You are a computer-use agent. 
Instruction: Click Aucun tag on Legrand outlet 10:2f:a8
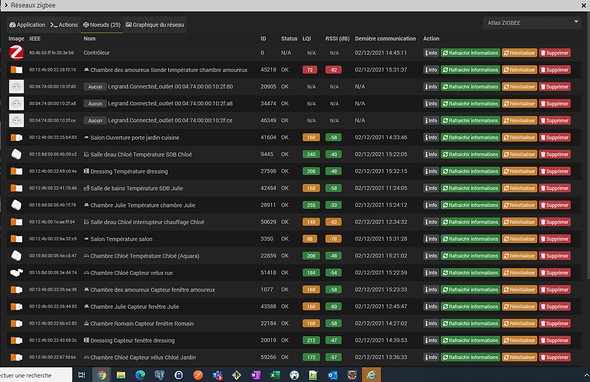click(x=95, y=104)
